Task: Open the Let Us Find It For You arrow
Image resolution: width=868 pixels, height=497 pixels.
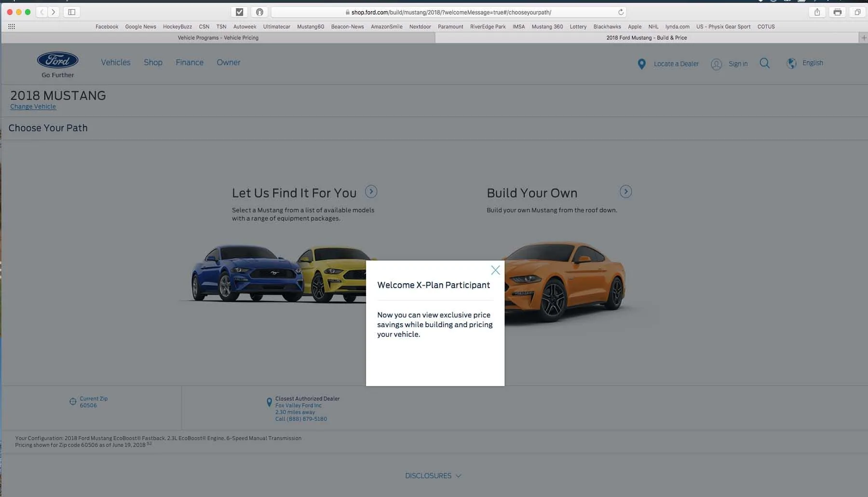Action: point(371,192)
